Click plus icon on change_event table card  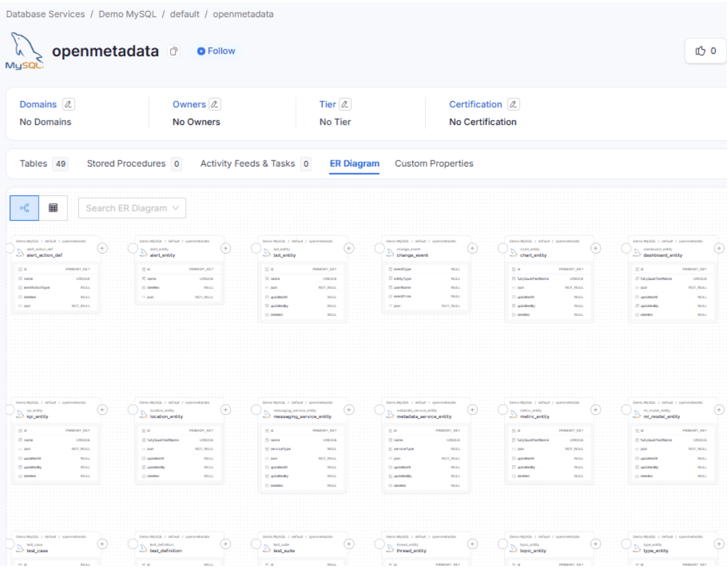(472, 249)
